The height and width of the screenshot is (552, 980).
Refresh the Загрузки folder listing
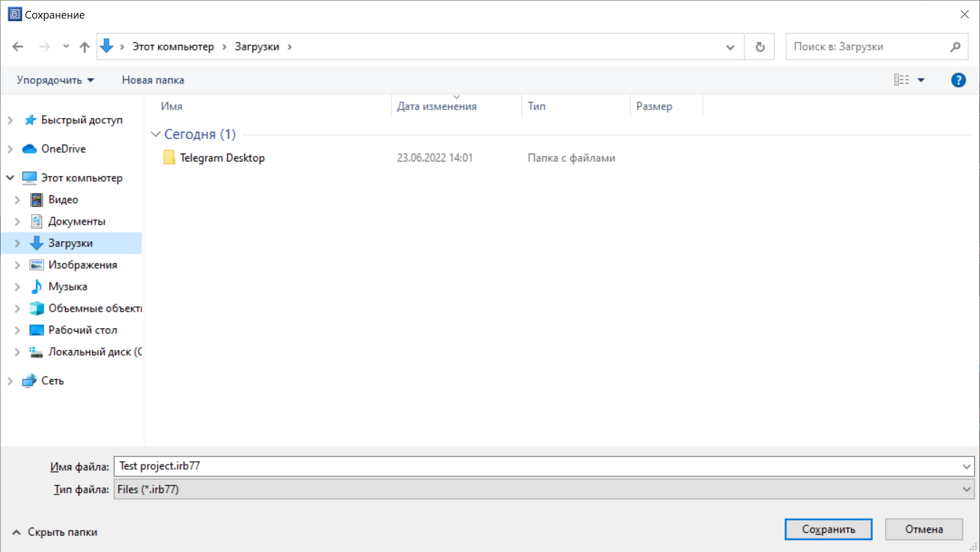click(x=760, y=47)
